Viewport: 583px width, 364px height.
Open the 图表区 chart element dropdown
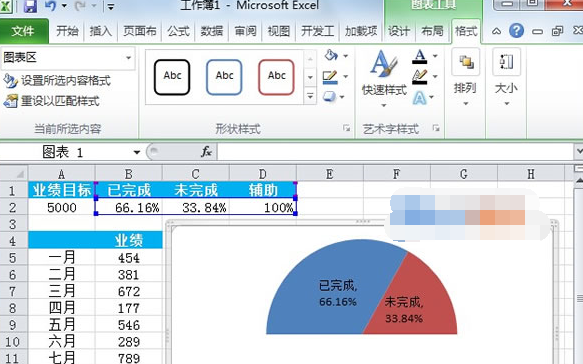(x=128, y=58)
